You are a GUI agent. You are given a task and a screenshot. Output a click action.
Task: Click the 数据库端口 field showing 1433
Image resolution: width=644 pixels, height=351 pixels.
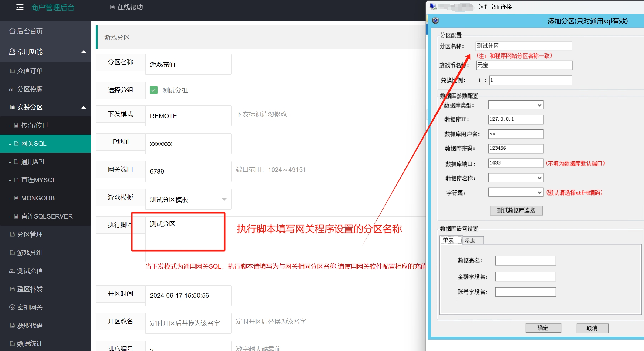[x=516, y=163]
